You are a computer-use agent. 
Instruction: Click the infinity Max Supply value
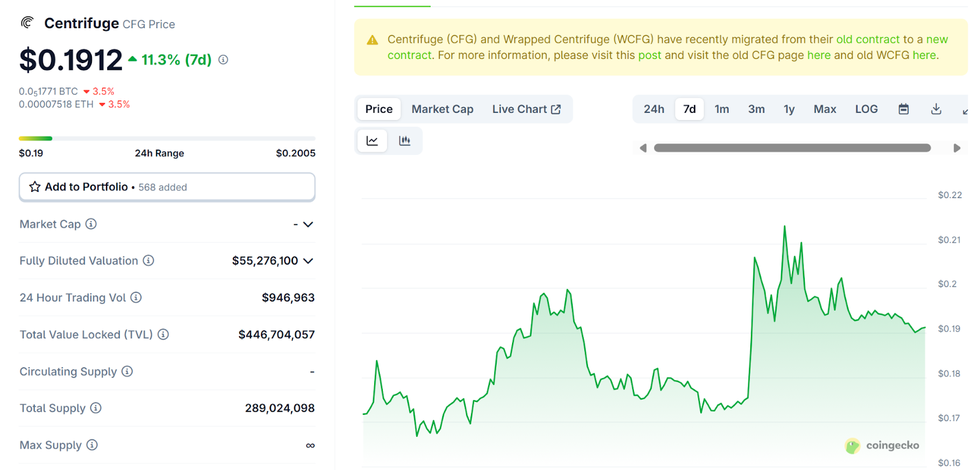(311, 445)
